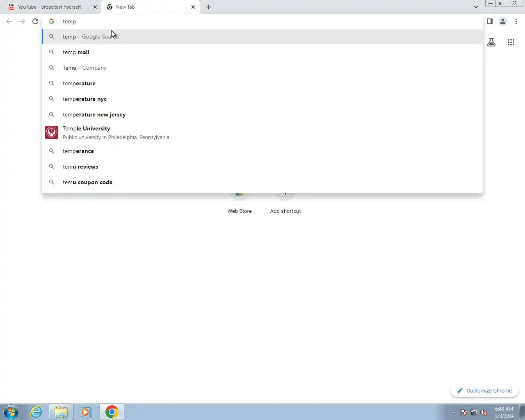
Task: Click the muted volume tray icon
Action: 484,412
